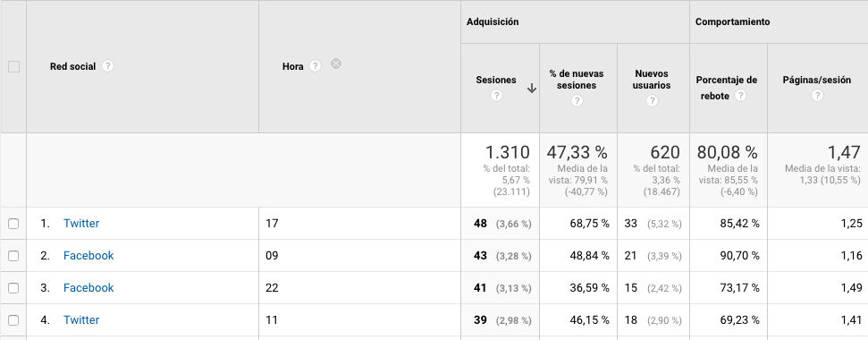Click sessions value 48 (3,66 %)
Image resolution: width=868 pixels, height=340 pixels.
[x=502, y=223]
